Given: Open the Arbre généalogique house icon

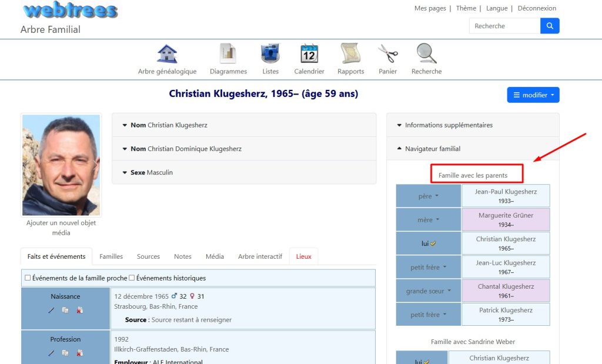Looking at the screenshot, I should (x=167, y=54).
